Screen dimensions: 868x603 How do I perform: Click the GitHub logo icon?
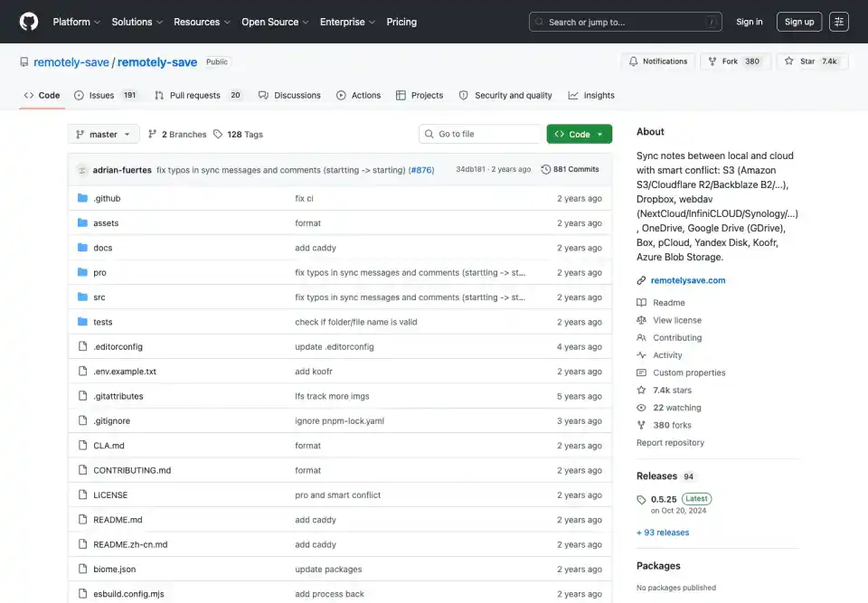[29, 22]
